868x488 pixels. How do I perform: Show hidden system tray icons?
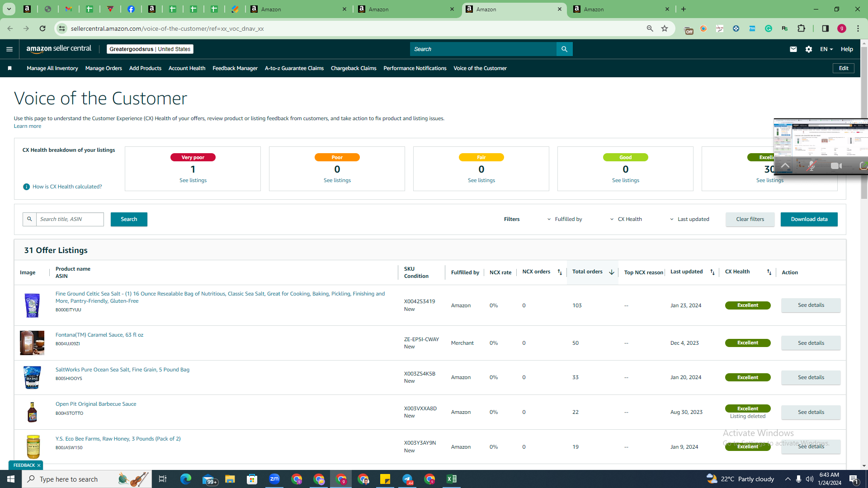(x=788, y=479)
